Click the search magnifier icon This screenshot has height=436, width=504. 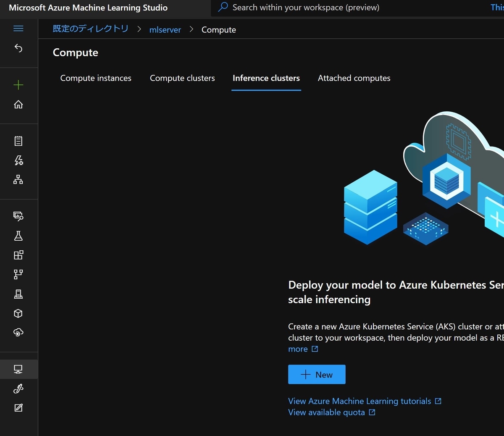[223, 7]
